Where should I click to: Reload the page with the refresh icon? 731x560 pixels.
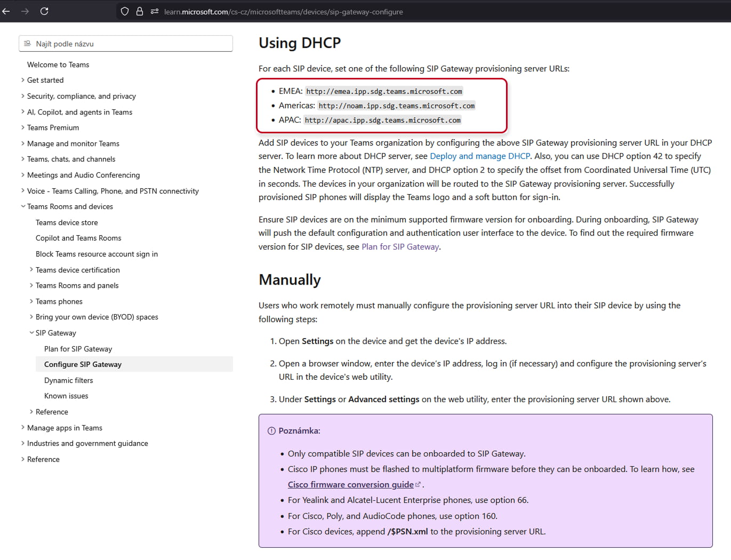44,11
